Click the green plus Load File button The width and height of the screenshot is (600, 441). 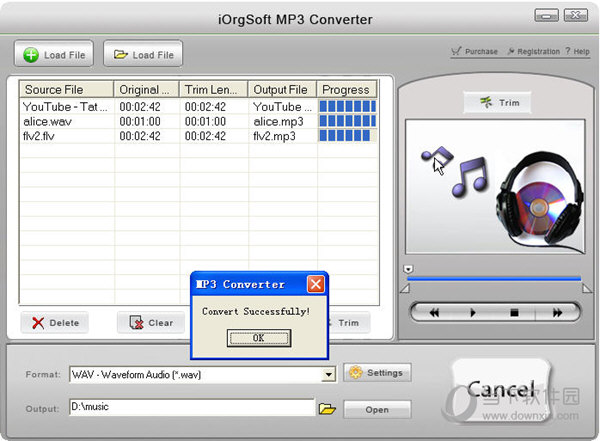54,54
